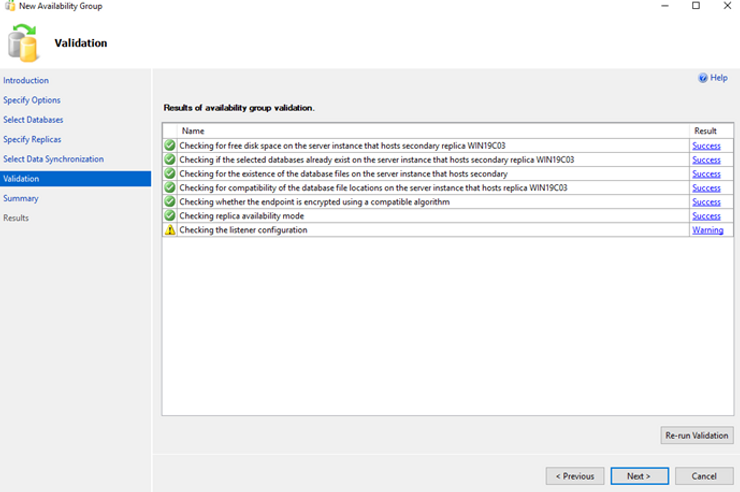Click the availability group wizard database icon
Viewport: 740px width, 492px height.
point(22,42)
